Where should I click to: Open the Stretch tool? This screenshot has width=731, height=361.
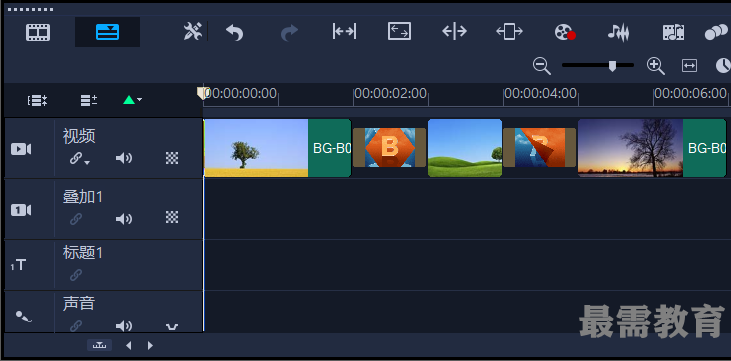400,32
